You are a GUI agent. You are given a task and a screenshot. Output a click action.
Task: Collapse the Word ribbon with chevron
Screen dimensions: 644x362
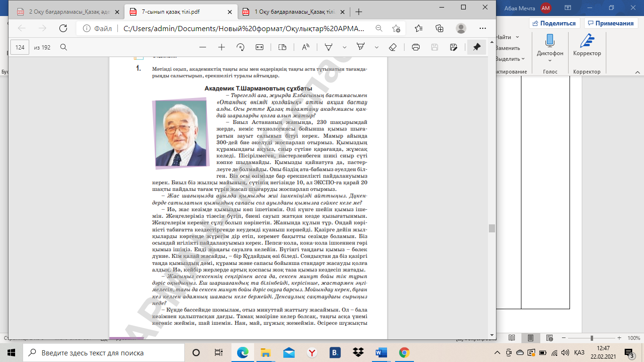pyautogui.click(x=637, y=72)
